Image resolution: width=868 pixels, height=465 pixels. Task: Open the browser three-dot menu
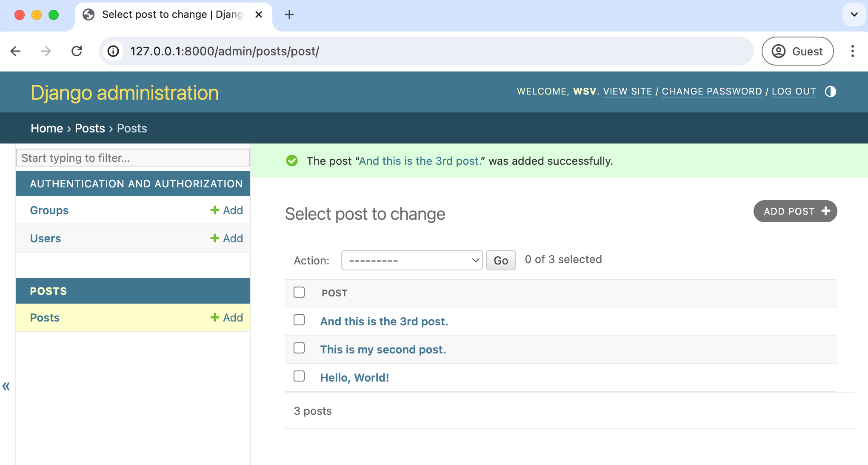(852, 51)
